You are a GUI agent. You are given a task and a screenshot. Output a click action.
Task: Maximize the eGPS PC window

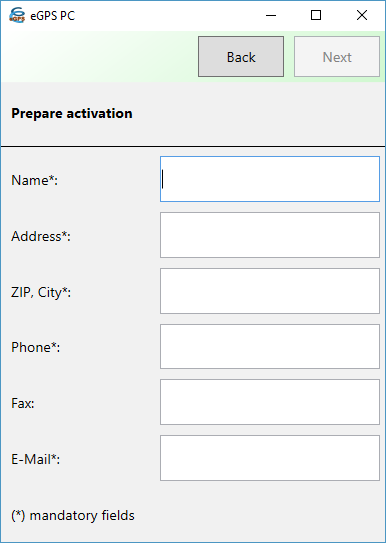[316, 15]
